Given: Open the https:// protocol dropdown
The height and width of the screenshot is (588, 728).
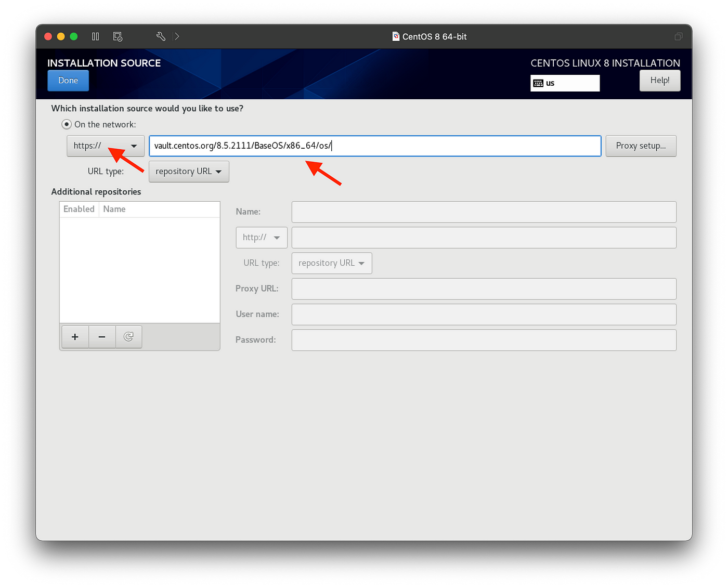Looking at the screenshot, I should coord(106,146).
